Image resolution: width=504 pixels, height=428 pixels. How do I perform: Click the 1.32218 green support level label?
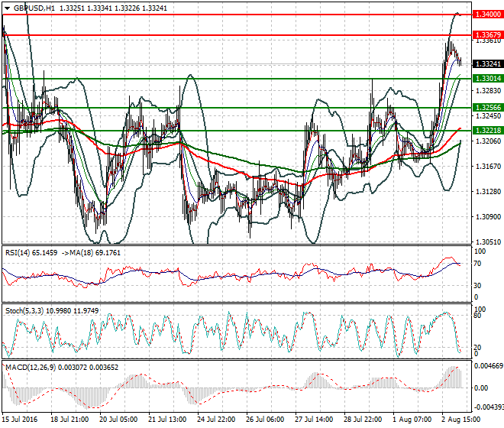click(488, 131)
